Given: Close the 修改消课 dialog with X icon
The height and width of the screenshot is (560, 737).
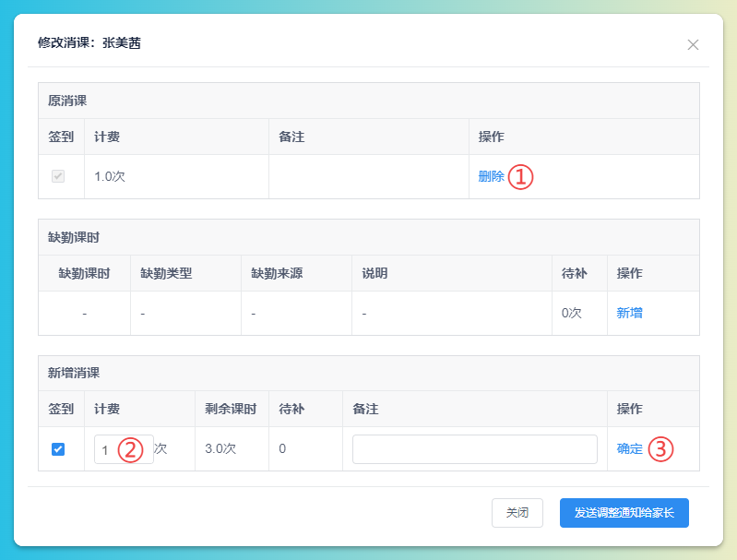Looking at the screenshot, I should (693, 44).
